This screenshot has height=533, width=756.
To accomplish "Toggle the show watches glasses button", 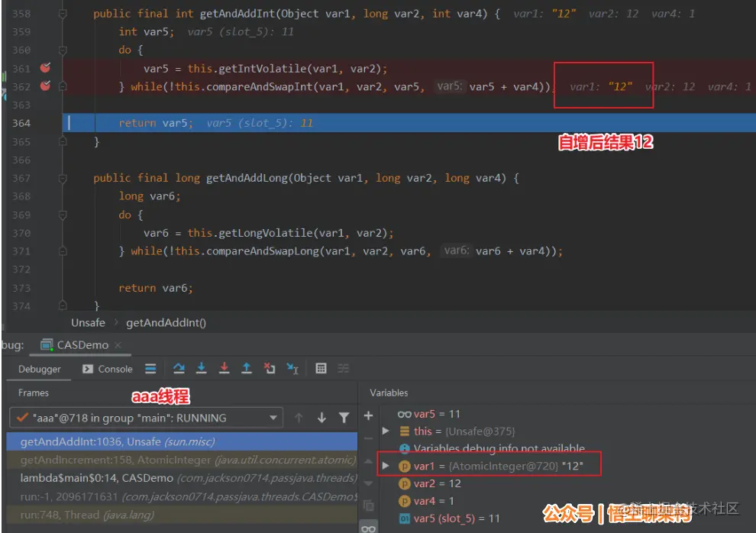I will [368, 528].
